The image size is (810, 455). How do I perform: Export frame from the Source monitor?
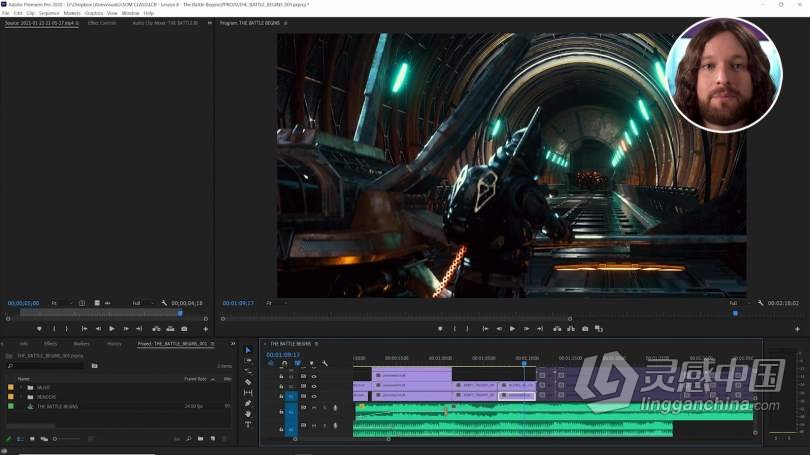coord(184,328)
